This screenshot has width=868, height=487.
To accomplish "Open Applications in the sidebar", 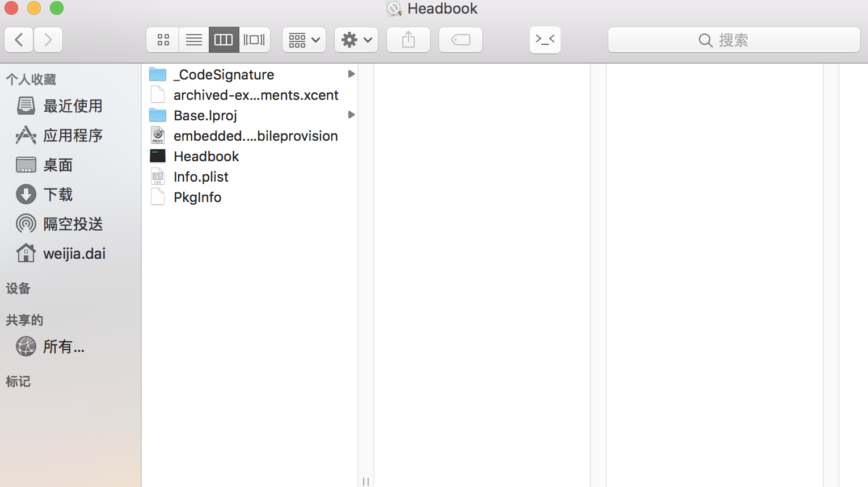I will pos(72,136).
